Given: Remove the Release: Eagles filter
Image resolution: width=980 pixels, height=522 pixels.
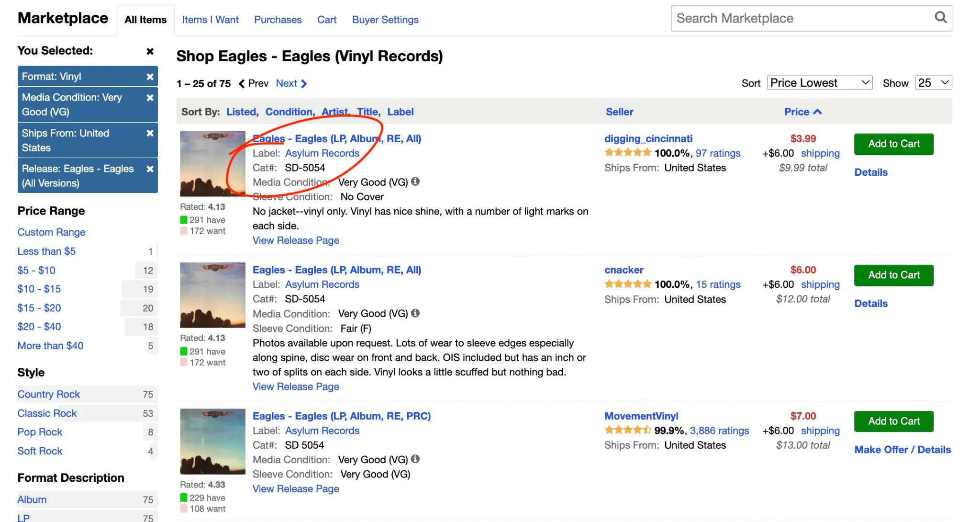Looking at the screenshot, I should (x=150, y=169).
